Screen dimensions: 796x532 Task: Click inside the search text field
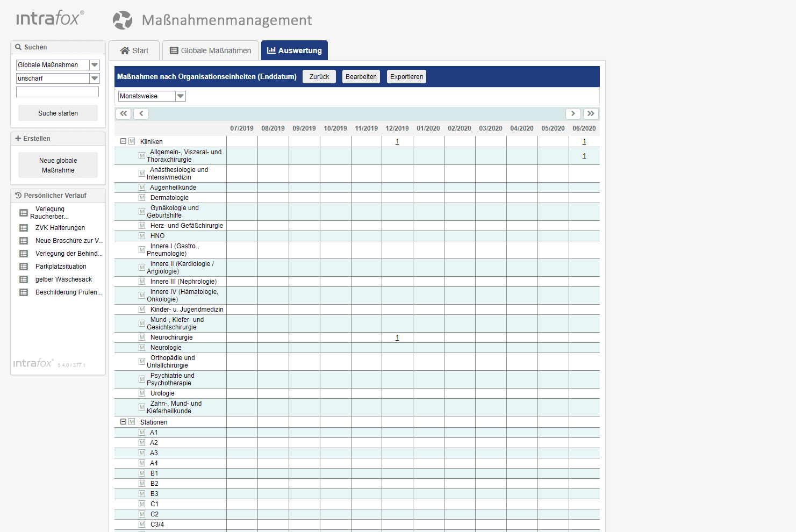[57, 91]
